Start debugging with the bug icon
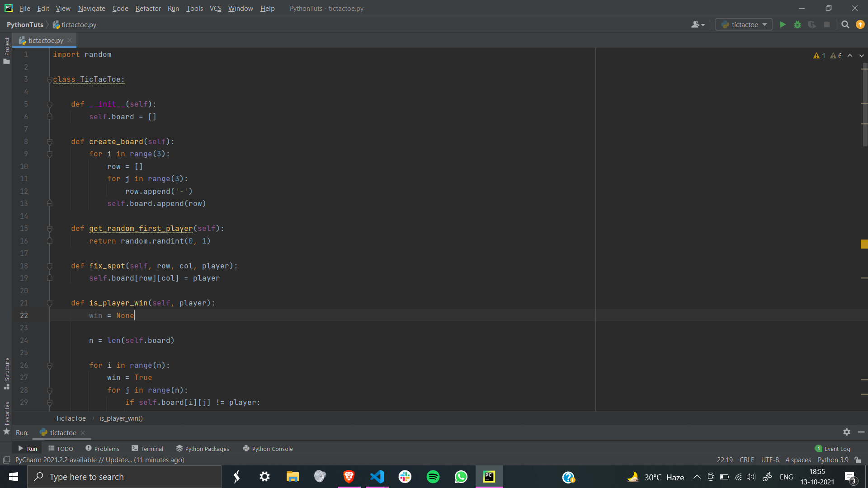The height and width of the screenshot is (488, 868). click(x=797, y=25)
